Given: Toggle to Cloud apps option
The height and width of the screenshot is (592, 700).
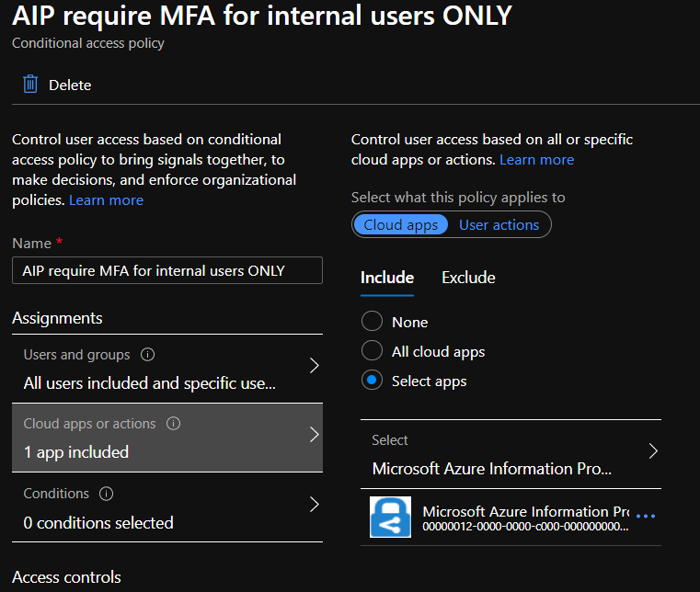Looking at the screenshot, I should coord(400,224).
